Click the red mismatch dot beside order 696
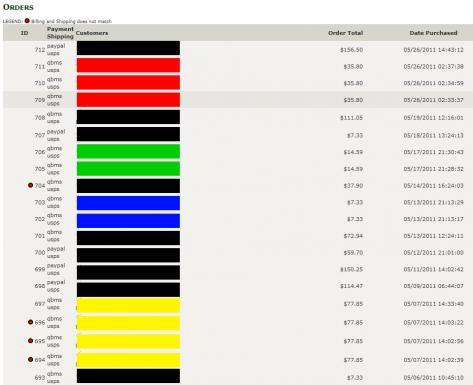This screenshot has width=473, height=385. (30, 322)
